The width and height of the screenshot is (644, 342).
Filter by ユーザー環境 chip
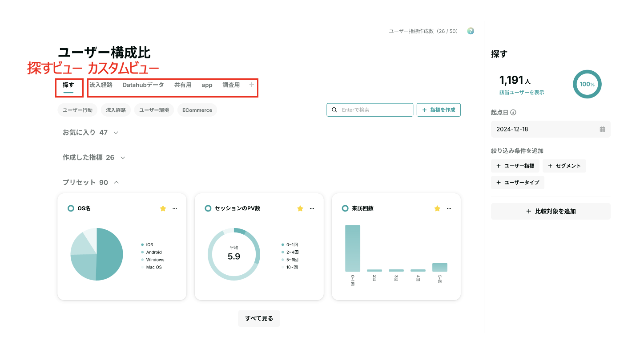coord(154,110)
